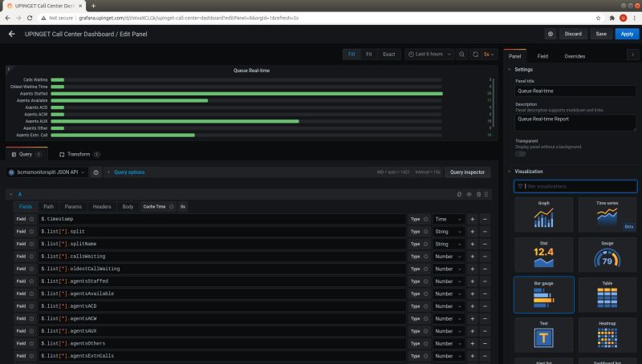Image resolution: width=642 pixels, height=364 pixels.
Task: Choose the Table visualization
Action: pos(607,294)
